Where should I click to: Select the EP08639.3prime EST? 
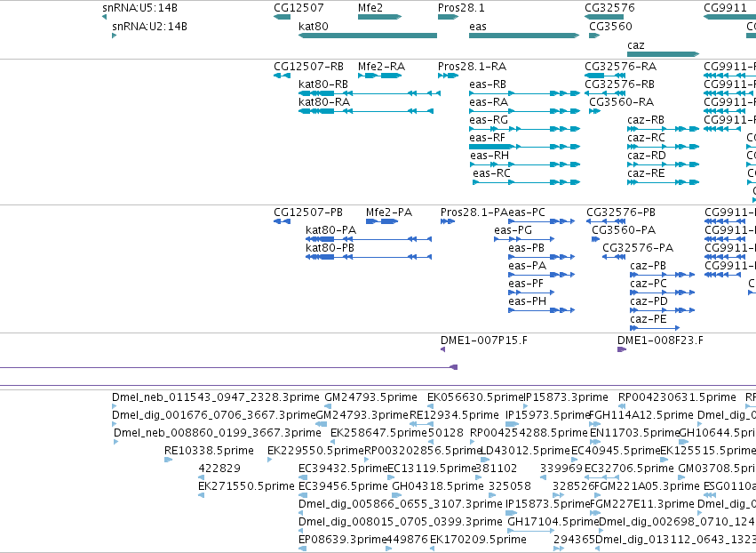303,549
